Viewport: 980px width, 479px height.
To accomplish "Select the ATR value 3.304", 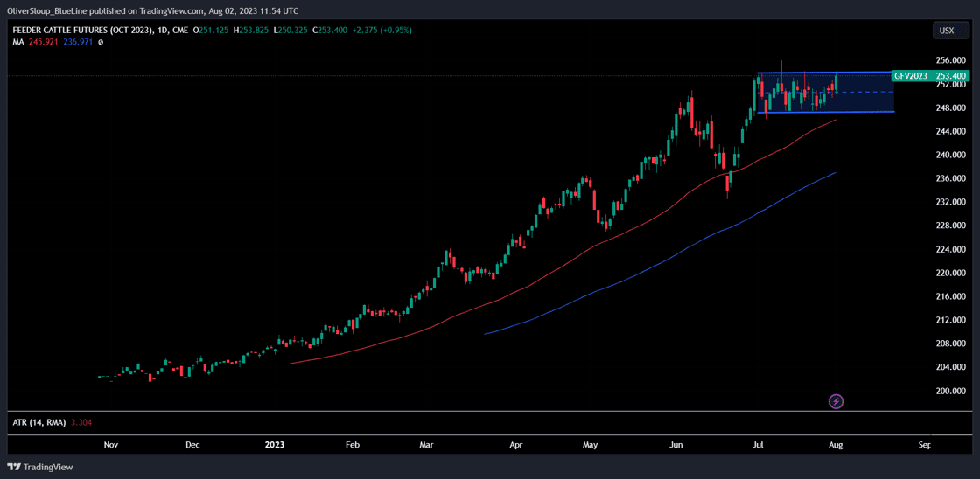I will click(x=83, y=422).
